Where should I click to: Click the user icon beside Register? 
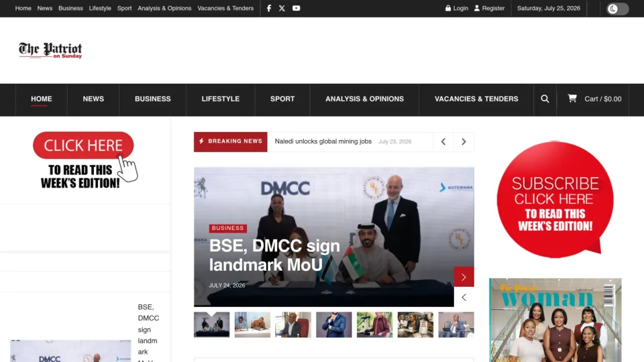click(x=477, y=8)
